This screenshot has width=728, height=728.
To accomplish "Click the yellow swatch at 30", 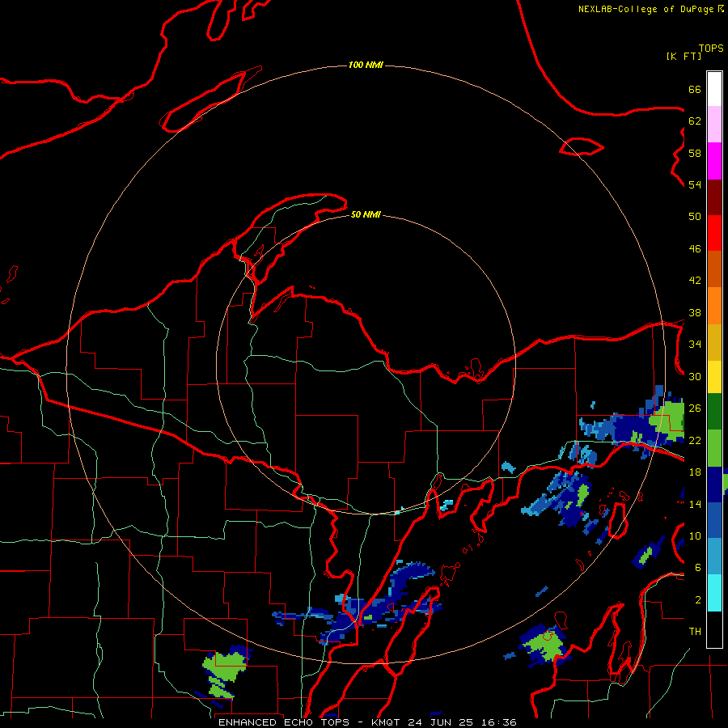I will click(714, 377).
